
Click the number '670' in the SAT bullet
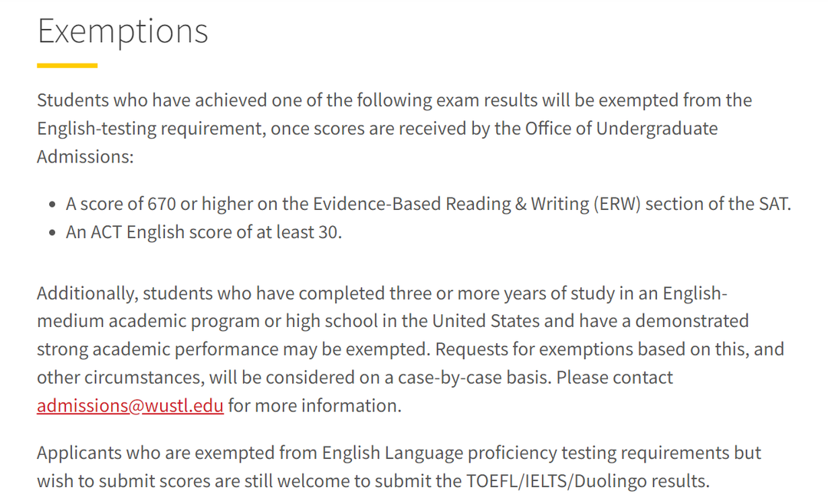[162, 204]
